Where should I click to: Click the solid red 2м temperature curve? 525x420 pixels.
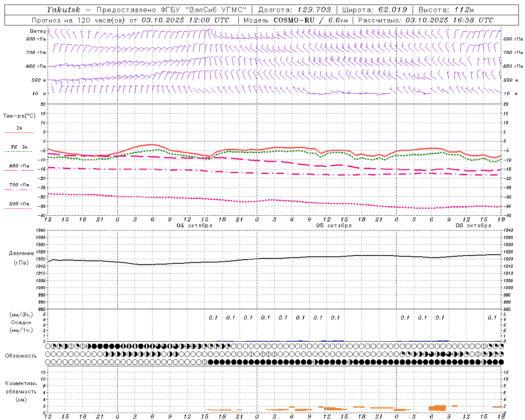point(275,147)
